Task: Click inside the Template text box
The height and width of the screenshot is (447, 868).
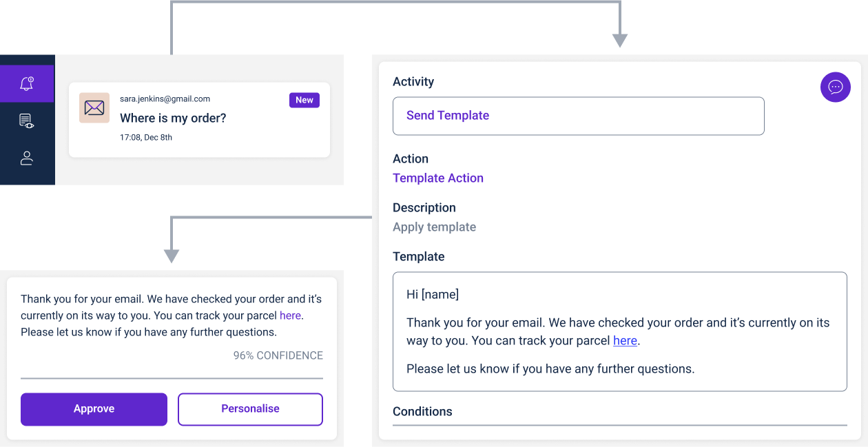Action: [620, 332]
